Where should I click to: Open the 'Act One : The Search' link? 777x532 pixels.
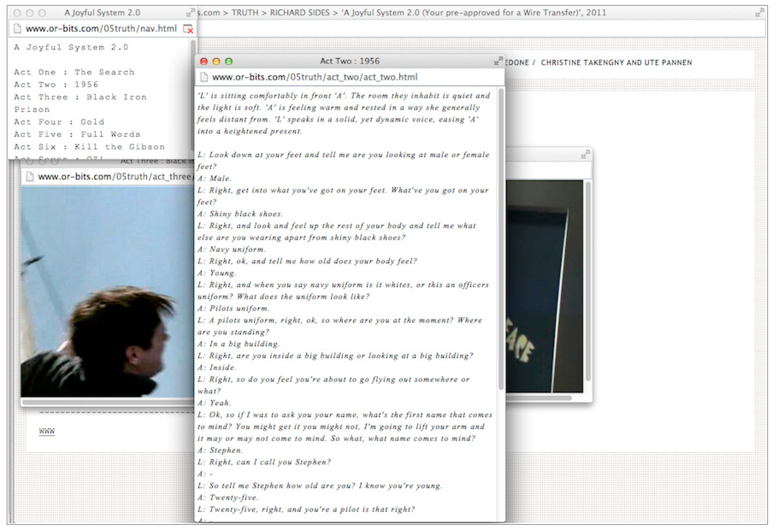(74, 72)
